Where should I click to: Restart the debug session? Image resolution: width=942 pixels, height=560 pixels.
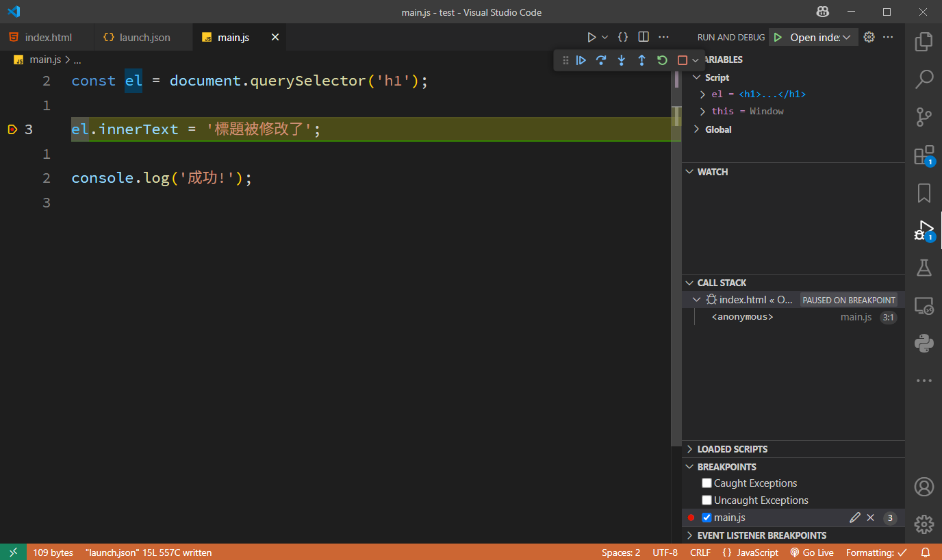coord(662,60)
